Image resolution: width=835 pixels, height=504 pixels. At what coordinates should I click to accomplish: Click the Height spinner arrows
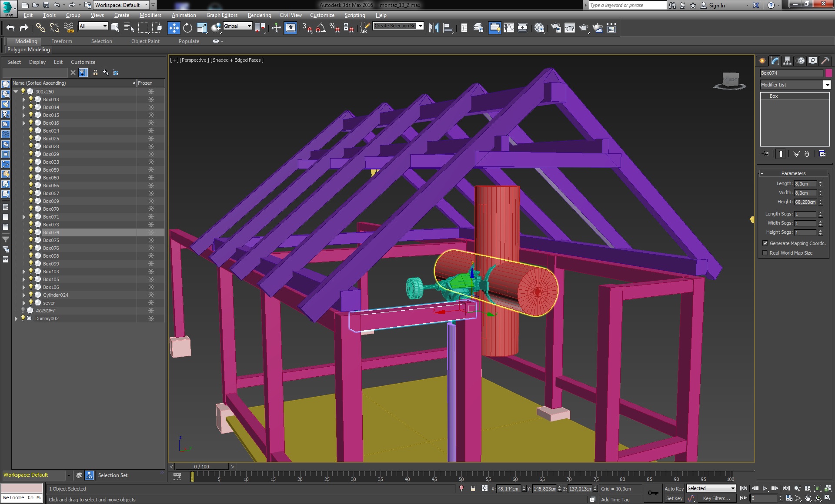pos(821,202)
